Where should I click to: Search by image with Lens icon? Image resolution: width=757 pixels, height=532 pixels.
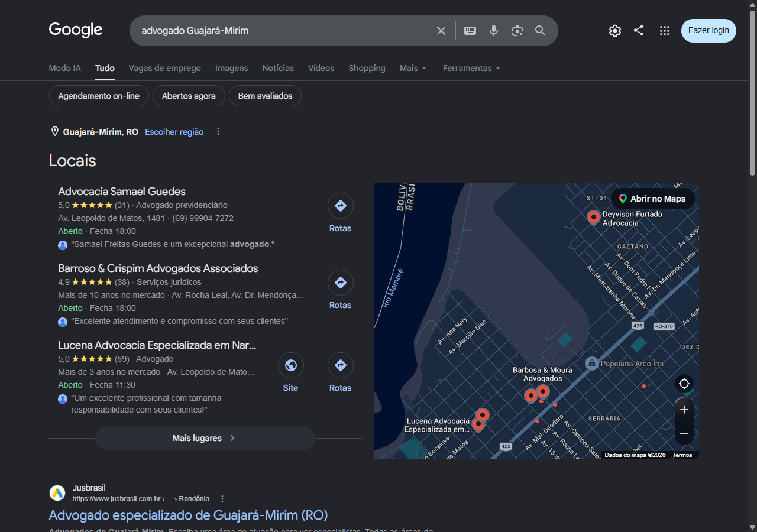pyautogui.click(x=517, y=31)
